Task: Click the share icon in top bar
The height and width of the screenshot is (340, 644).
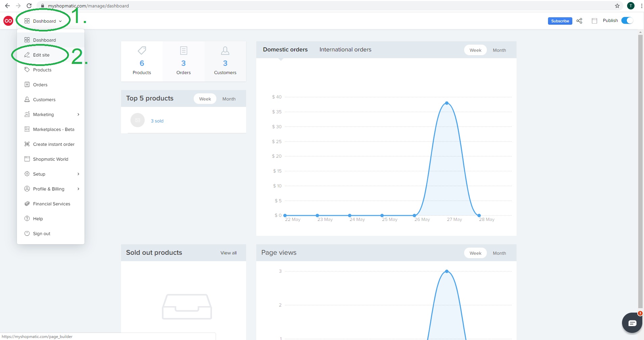Action: pos(579,21)
